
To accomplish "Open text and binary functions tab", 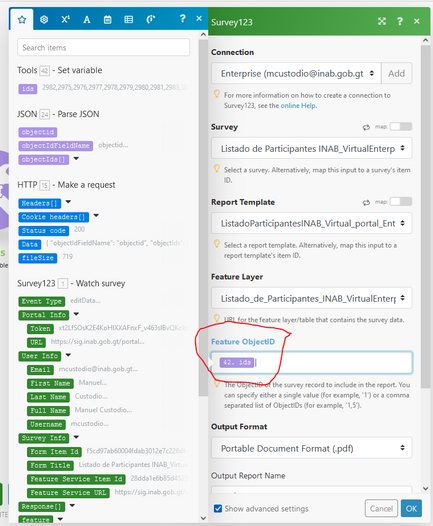I will [x=87, y=20].
